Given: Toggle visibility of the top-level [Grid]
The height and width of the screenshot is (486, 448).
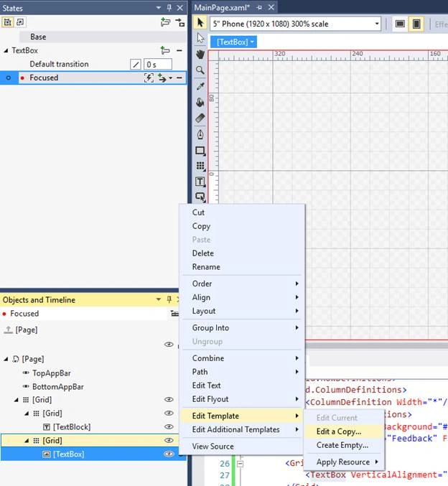Looking at the screenshot, I should coord(169,400).
